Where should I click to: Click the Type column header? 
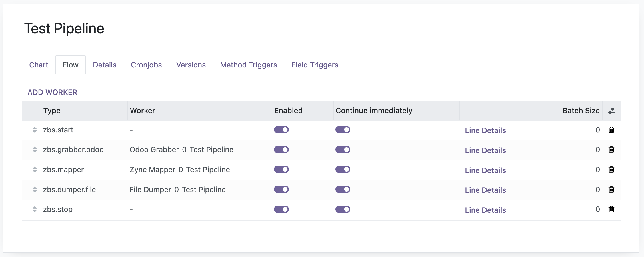[84, 111]
